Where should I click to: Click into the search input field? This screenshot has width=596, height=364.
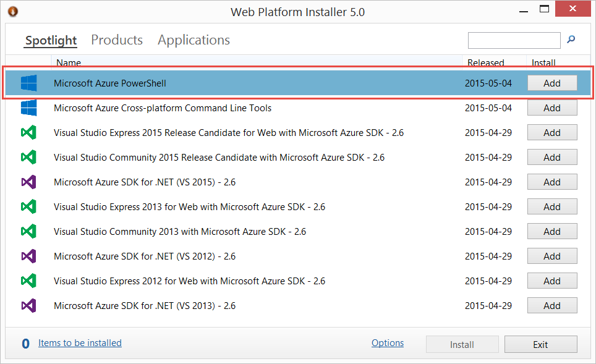tap(514, 40)
